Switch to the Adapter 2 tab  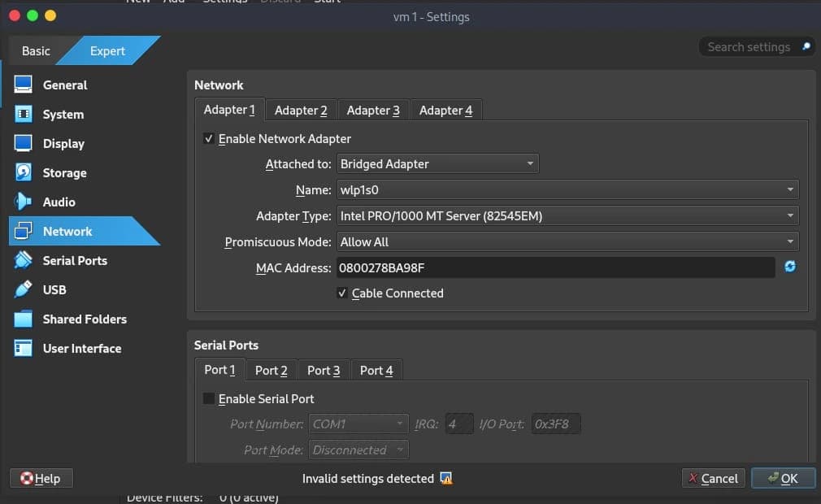301,111
